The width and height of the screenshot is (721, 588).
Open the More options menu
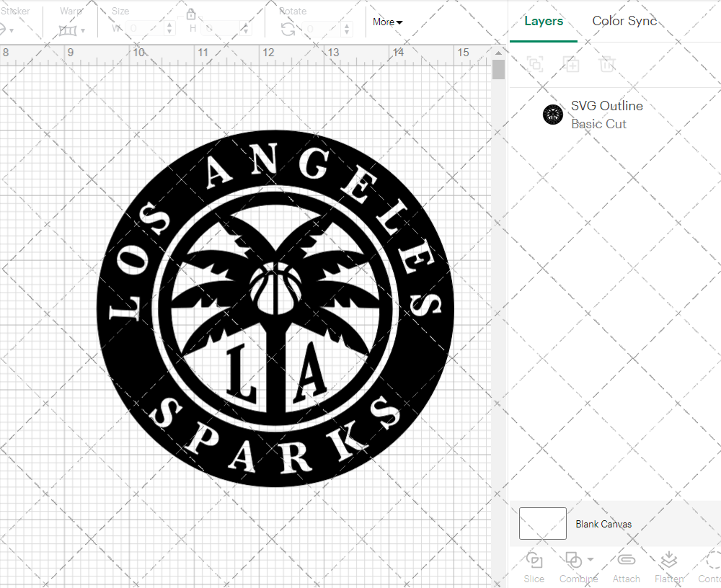pos(387,22)
